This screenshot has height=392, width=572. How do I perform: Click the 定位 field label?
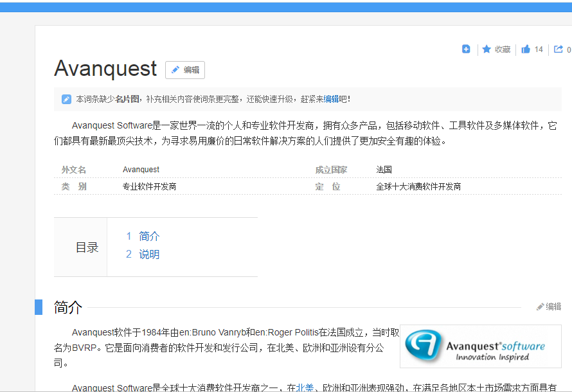pyautogui.click(x=328, y=187)
